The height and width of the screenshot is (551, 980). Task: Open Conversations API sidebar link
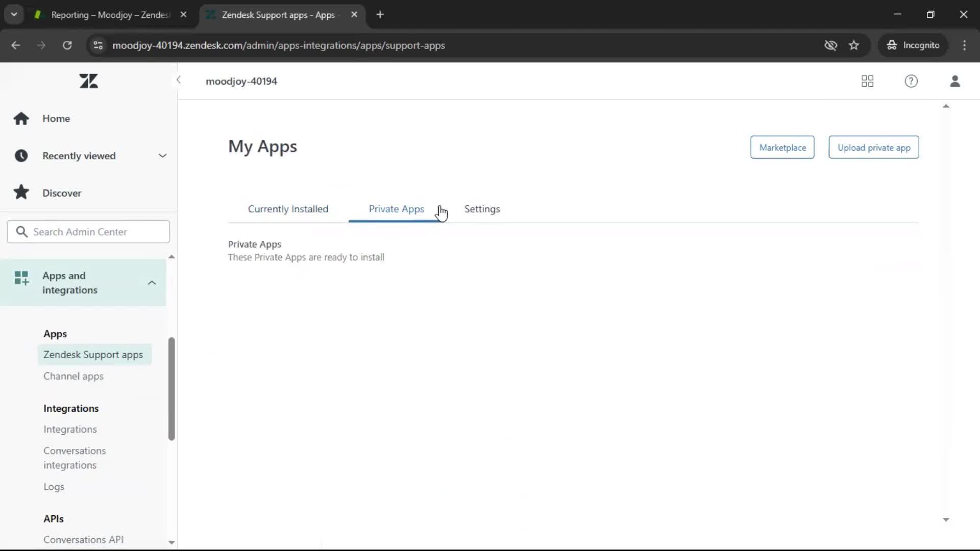click(83, 540)
